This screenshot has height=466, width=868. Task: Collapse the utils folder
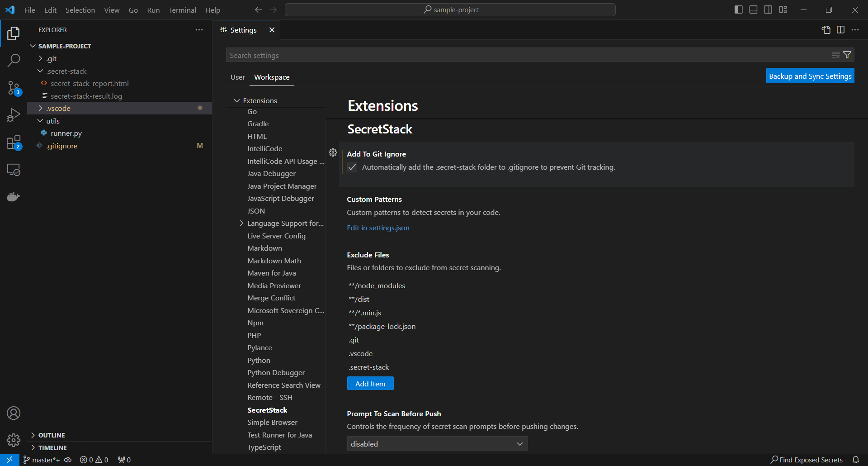[119, 121]
